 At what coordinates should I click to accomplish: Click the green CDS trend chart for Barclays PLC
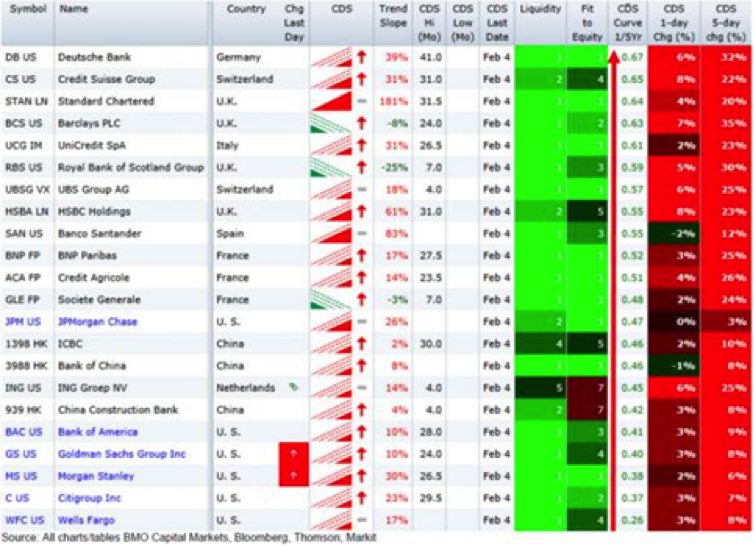tap(331, 123)
